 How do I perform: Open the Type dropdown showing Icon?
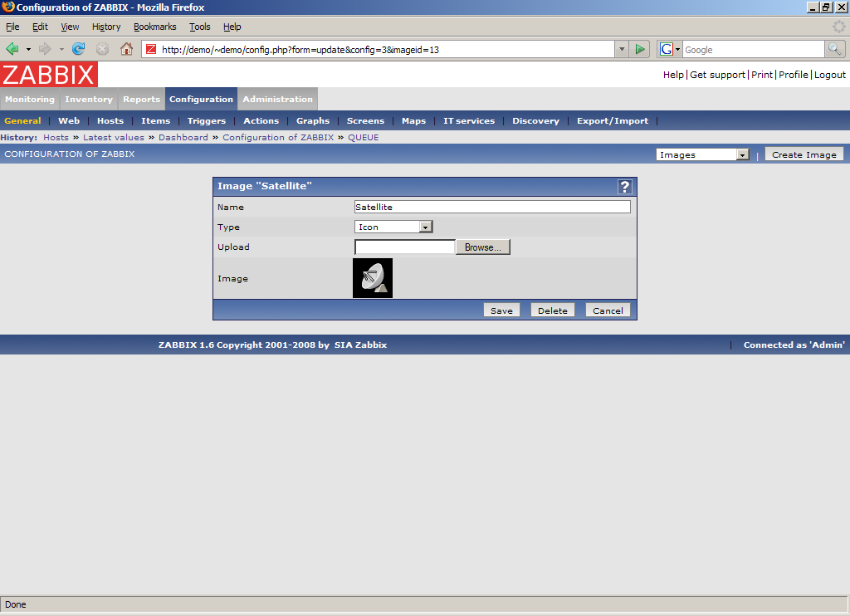click(393, 227)
